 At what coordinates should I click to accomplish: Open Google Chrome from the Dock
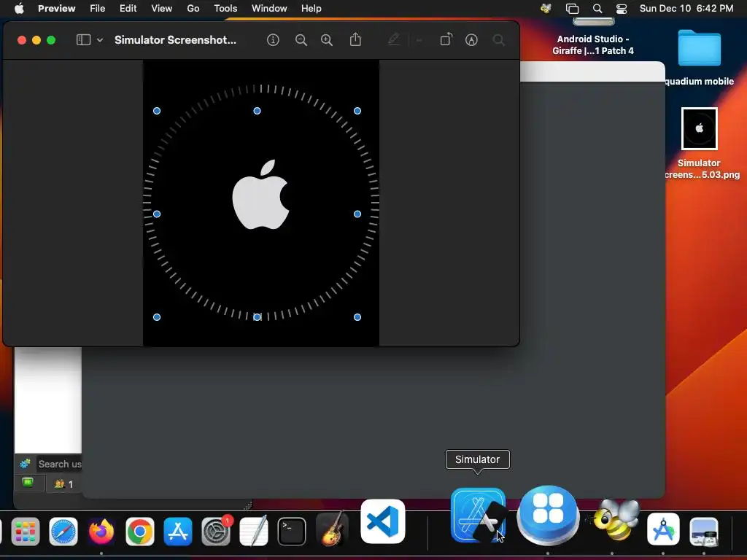pos(139,532)
